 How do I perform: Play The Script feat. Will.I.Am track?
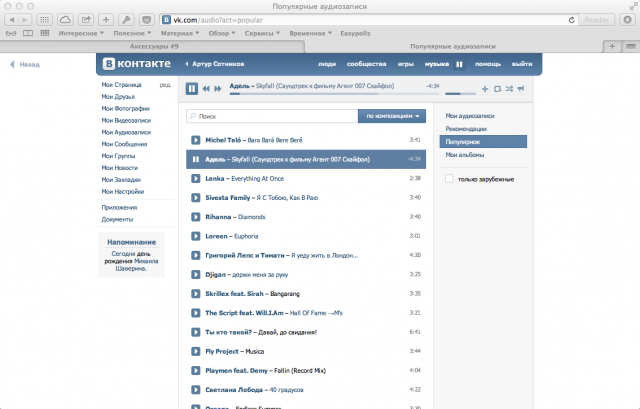[196, 313]
